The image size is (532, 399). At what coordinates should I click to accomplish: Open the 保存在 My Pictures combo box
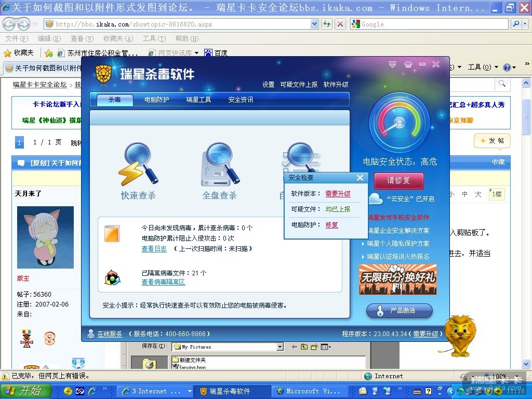tap(228, 347)
